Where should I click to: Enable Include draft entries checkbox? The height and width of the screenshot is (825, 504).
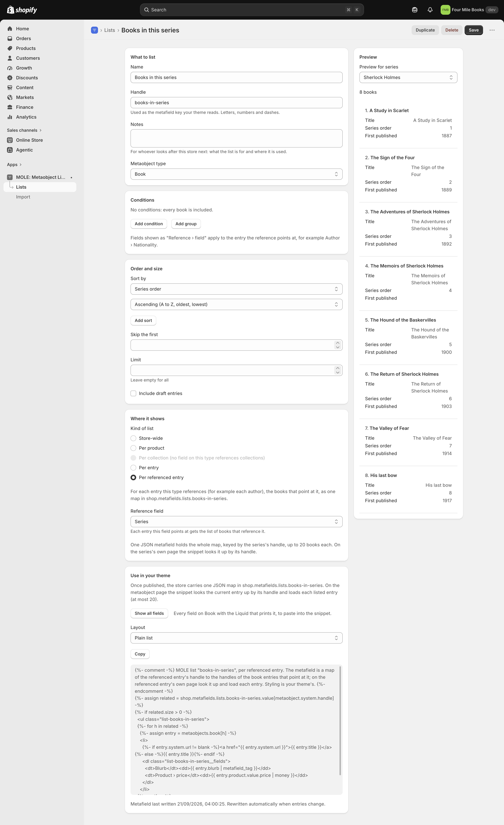tap(134, 393)
